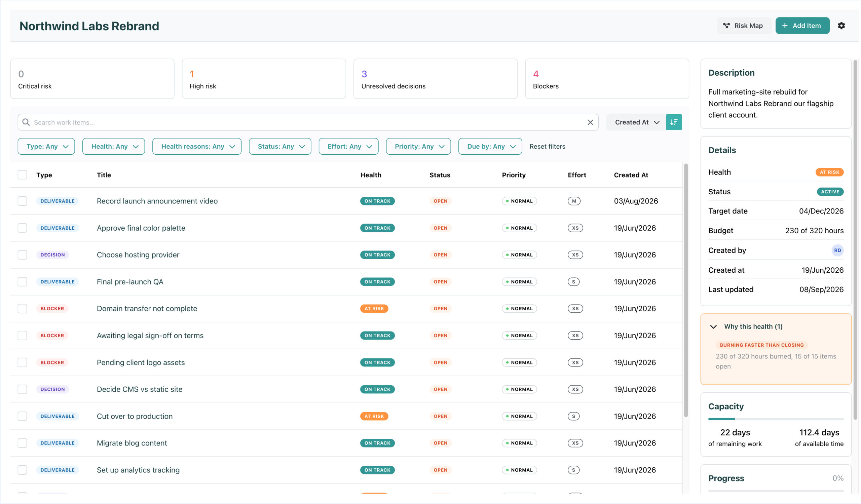Open the Created At sort dropdown
Screen dimensions: 861x504
point(636,122)
